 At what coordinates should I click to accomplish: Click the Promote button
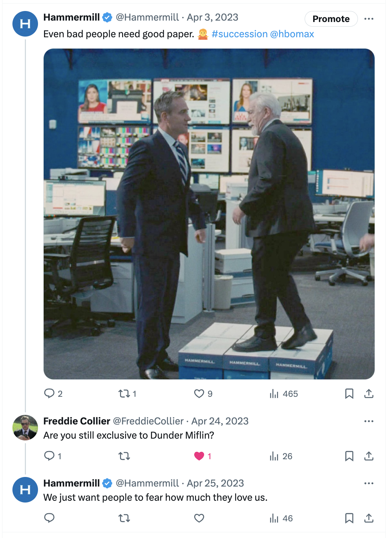click(x=331, y=19)
